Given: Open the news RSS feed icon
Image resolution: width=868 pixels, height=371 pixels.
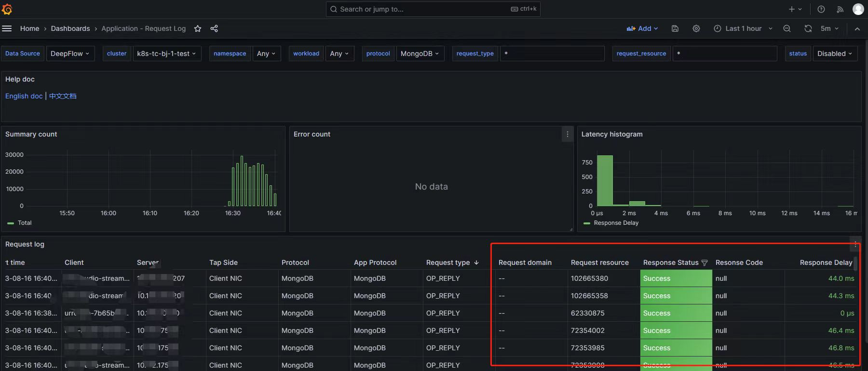Looking at the screenshot, I should (840, 9).
